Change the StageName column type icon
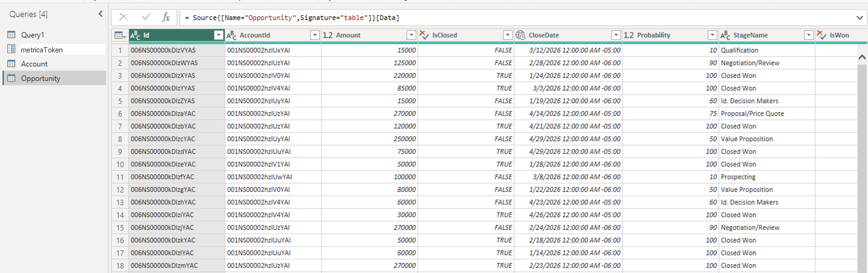Screen dimensions: 868x273 (725, 35)
